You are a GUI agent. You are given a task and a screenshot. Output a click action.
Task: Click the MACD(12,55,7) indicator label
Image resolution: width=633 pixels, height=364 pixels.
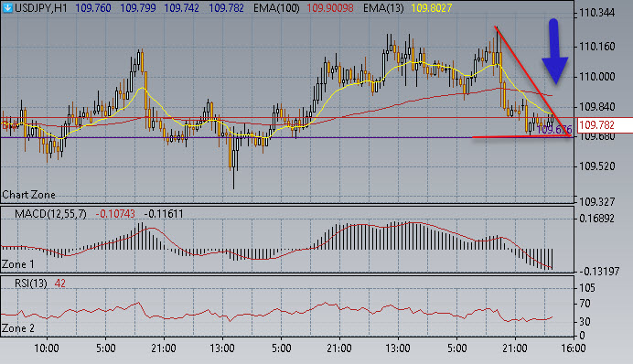pyautogui.click(x=50, y=213)
